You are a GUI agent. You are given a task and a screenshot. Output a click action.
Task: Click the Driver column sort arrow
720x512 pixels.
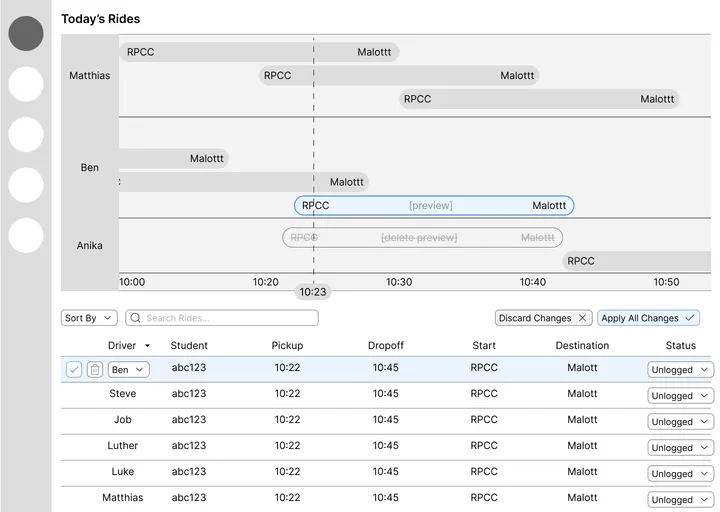(147, 346)
